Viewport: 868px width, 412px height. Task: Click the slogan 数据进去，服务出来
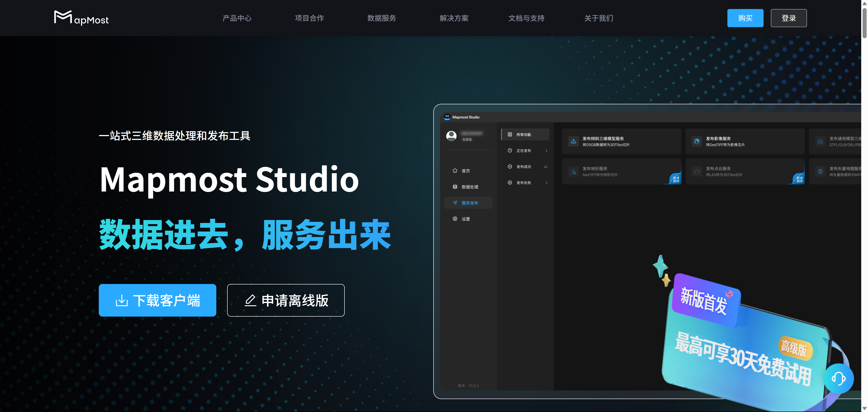tap(245, 235)
